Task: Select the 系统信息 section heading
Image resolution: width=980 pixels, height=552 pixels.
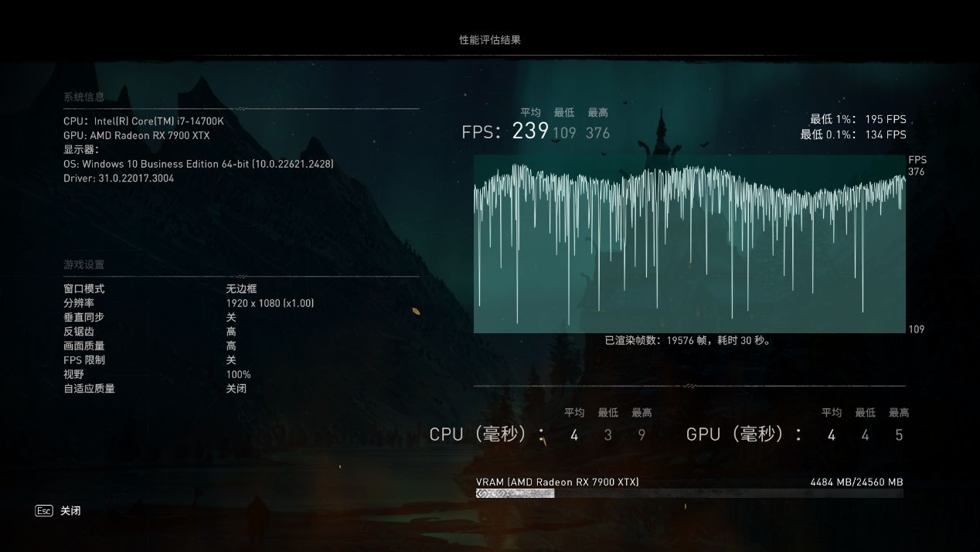Action: coord(83,97)
